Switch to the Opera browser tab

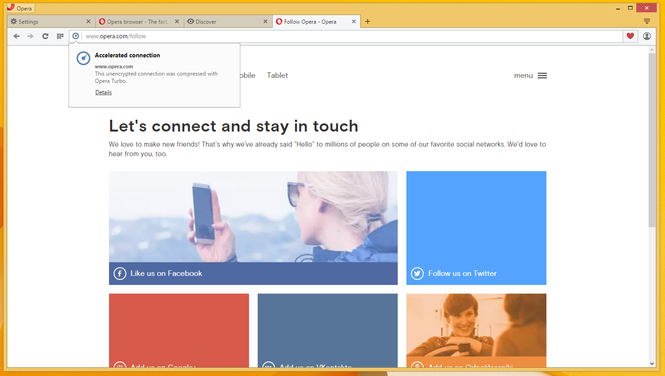pos(140,22)
